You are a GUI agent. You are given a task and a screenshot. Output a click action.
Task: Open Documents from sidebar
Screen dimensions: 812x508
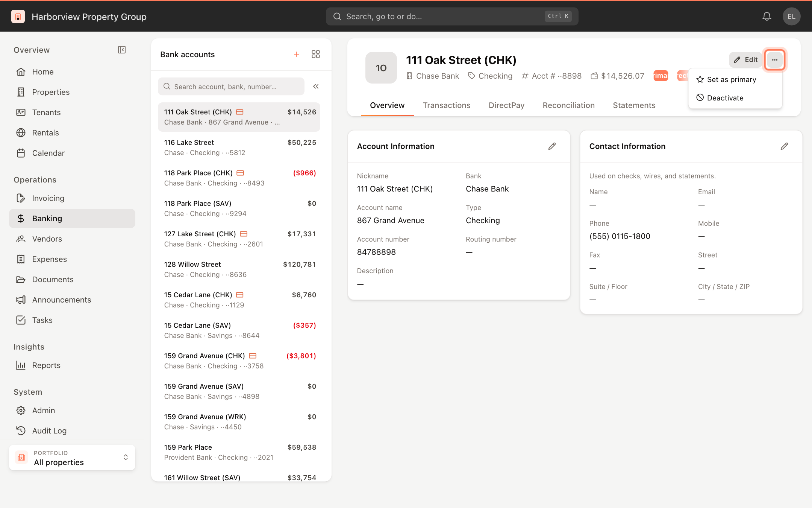coord(72,280)
